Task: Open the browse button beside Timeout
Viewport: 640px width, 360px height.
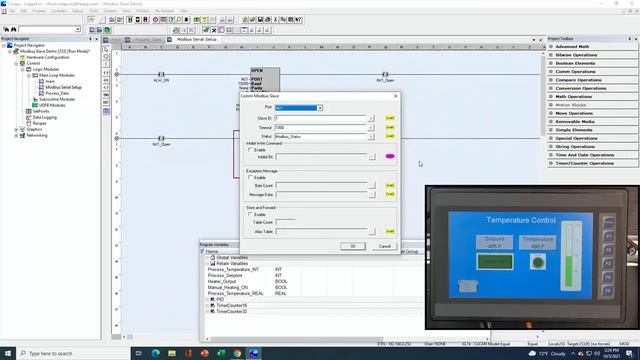Action: coord(371,128)
